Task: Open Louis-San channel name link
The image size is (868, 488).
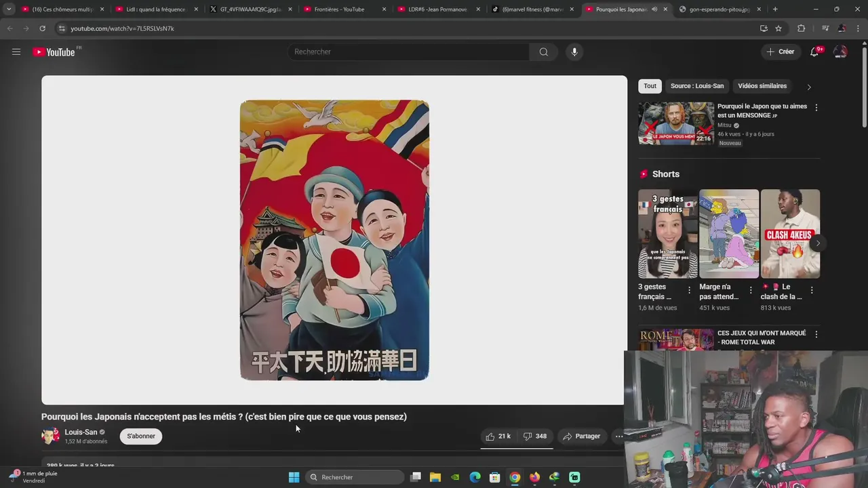Action: (81, 432)
